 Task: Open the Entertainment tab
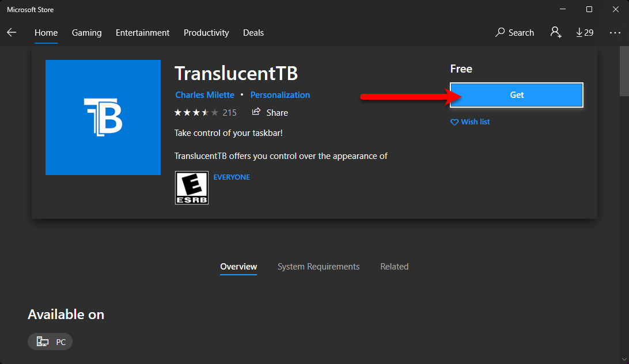point(142,32)
